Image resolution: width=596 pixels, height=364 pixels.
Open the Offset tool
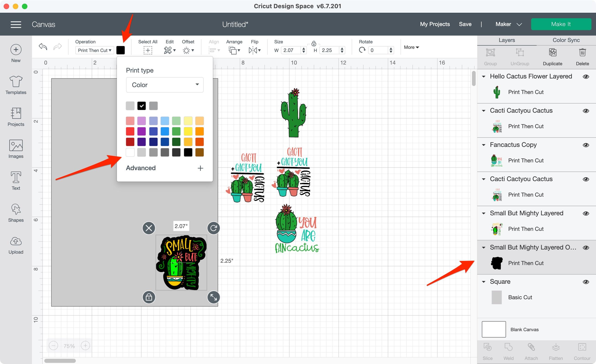point(188,50)
